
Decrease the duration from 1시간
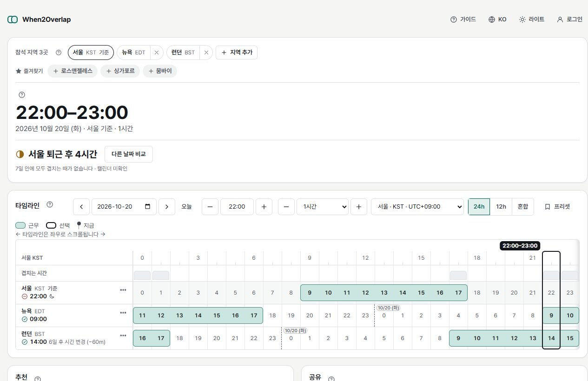[286, 207]
